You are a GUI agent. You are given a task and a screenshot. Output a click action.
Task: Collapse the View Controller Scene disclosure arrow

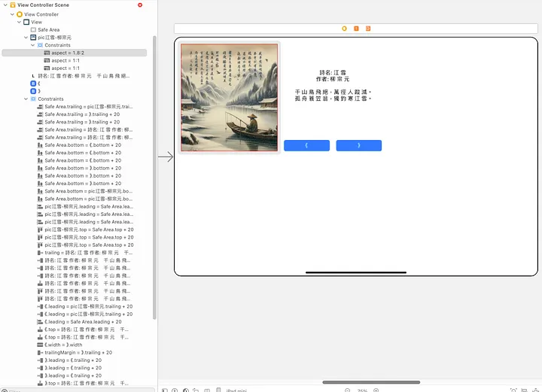5,5
